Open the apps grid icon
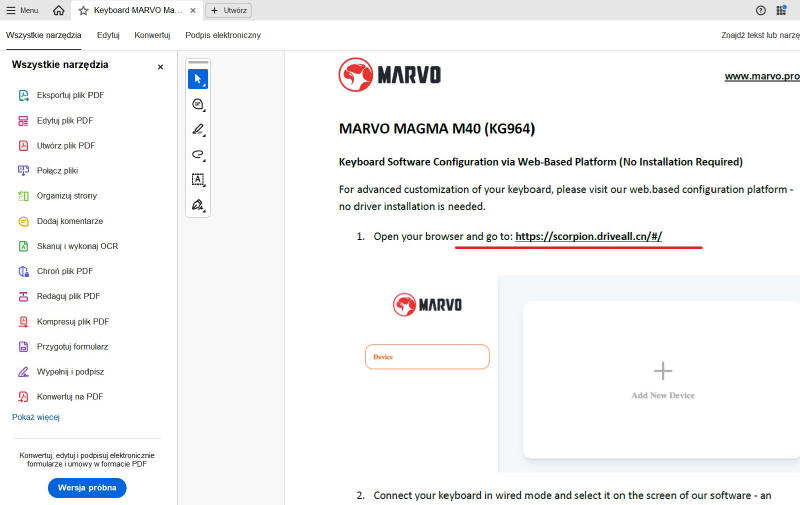 [781, 10]
